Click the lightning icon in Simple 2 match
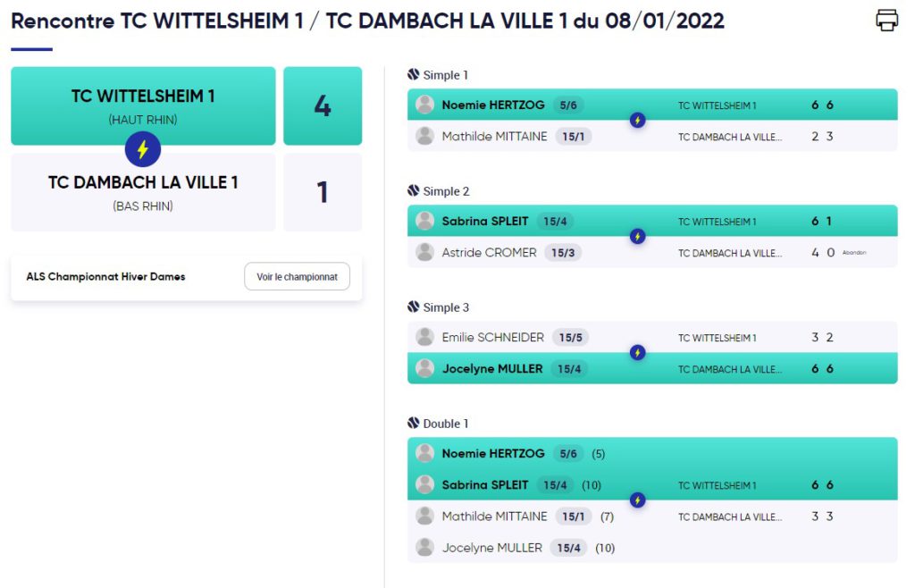 [x=637, y=236]
